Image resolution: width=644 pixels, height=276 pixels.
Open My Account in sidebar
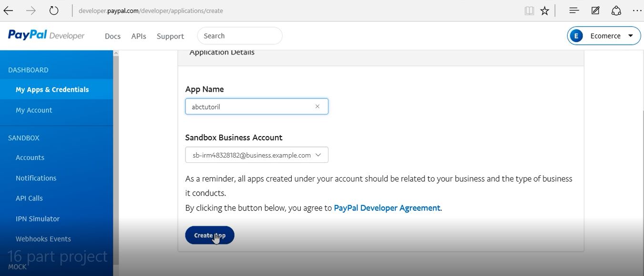pyautogui.click(x=34, y=110)
